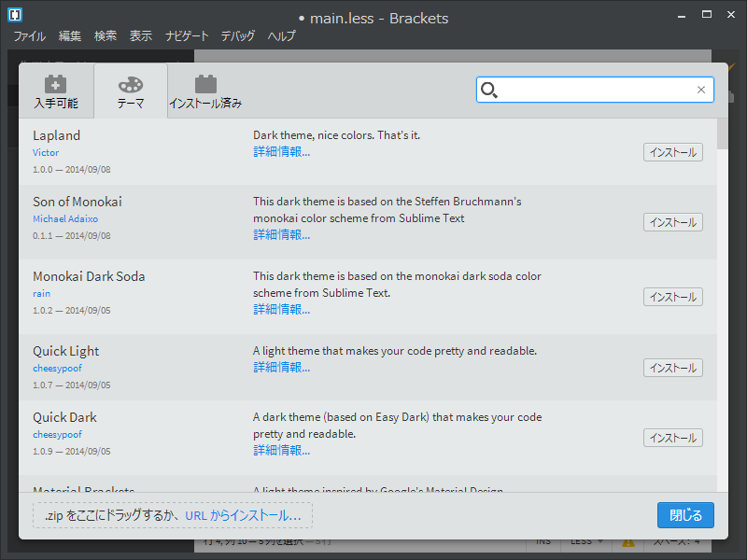Click the Brackets app icon in title bar
Image resolution: width=747 pixels, height=560 pixels.
click(15, 15)
